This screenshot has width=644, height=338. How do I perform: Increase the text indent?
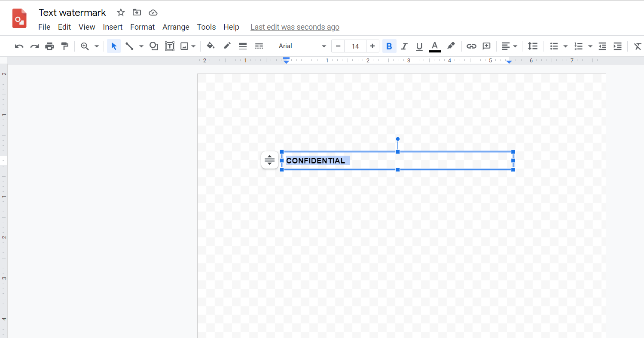617,46
